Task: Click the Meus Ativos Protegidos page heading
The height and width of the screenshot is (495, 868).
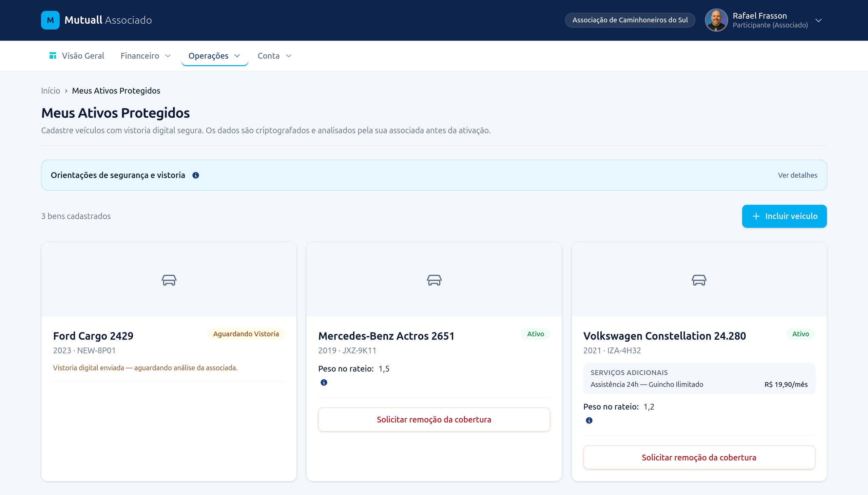Action: tap(115, 113)
